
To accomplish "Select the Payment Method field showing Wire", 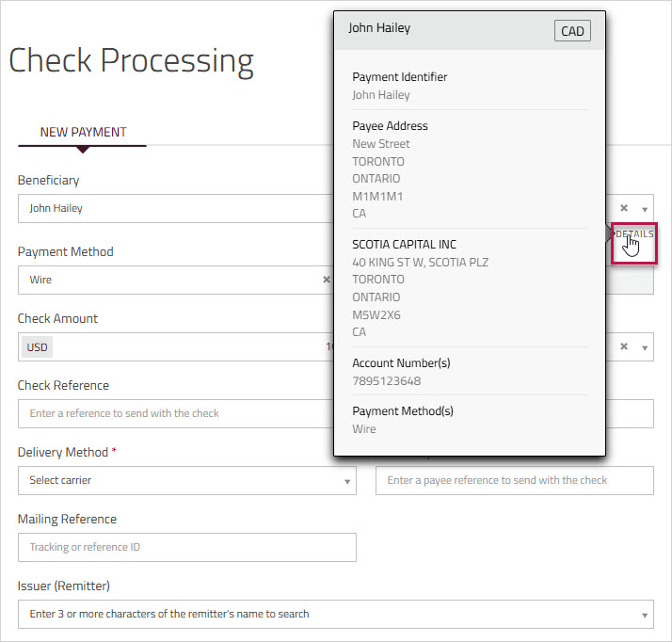I will [176, 280].
